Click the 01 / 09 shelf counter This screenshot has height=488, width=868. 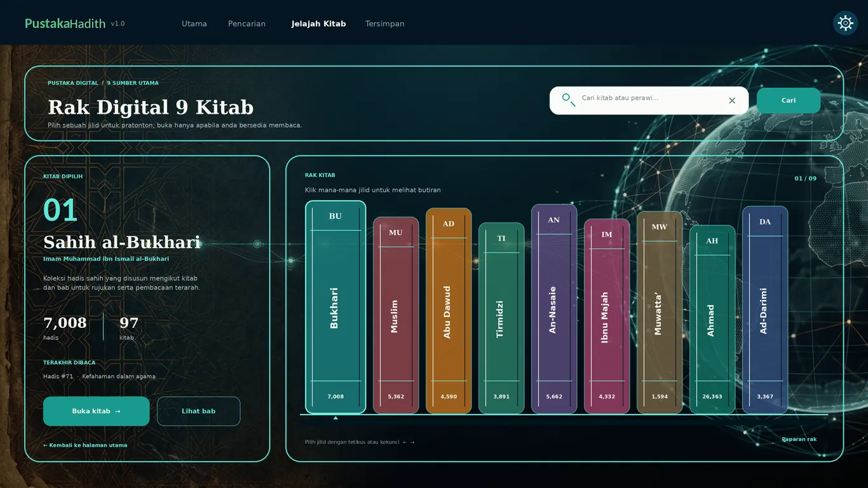[x=806, y=179]
